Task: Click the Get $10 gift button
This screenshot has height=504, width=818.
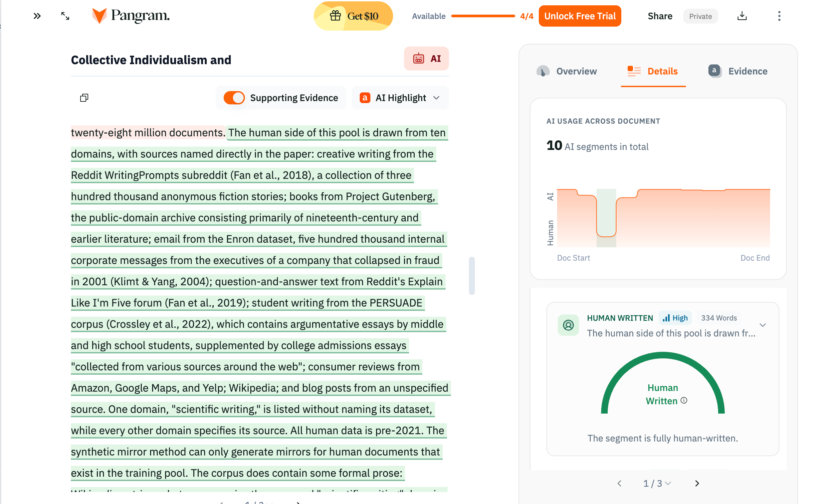Action: [x=353, y=16]
